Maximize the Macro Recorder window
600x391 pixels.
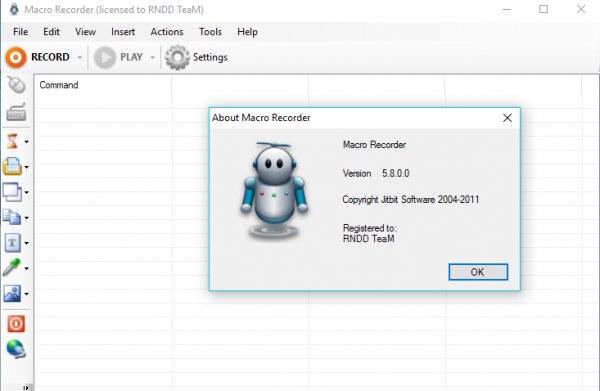[543, 9]
